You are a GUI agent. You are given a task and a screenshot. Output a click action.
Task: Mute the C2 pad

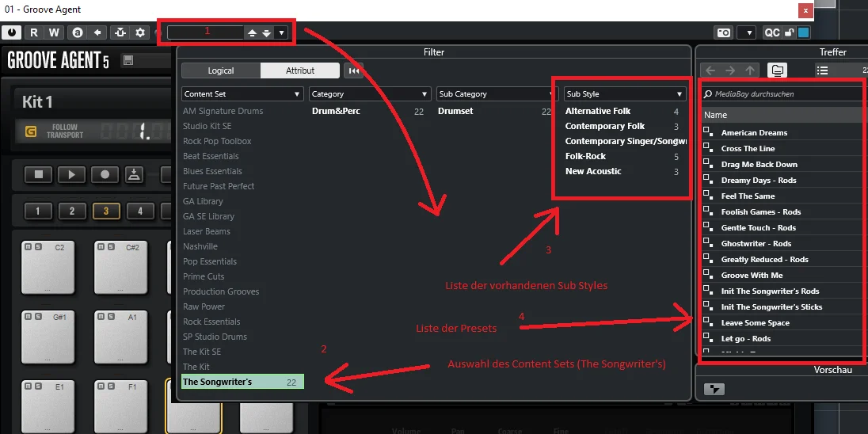[29, 247]
